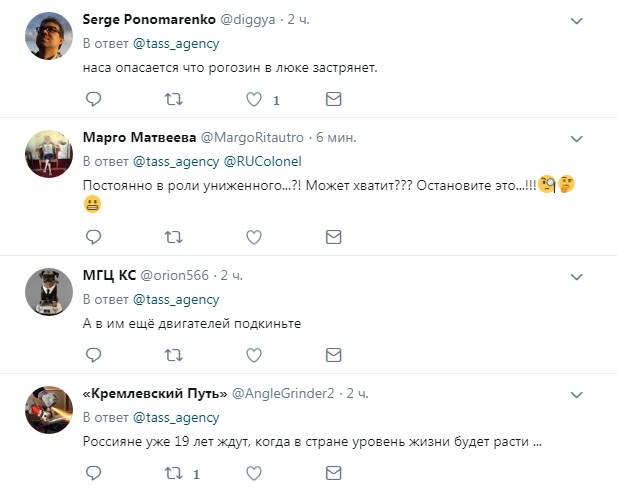Like the tweet by Марго Матвеева
The width and height of the screenshot is (617, 491).
point(254,237)
